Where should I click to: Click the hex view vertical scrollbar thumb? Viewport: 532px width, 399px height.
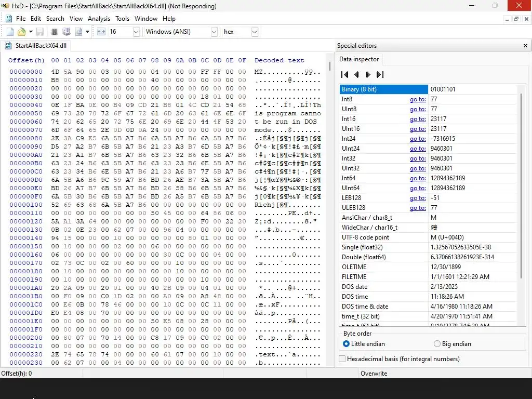pos(329,66)
